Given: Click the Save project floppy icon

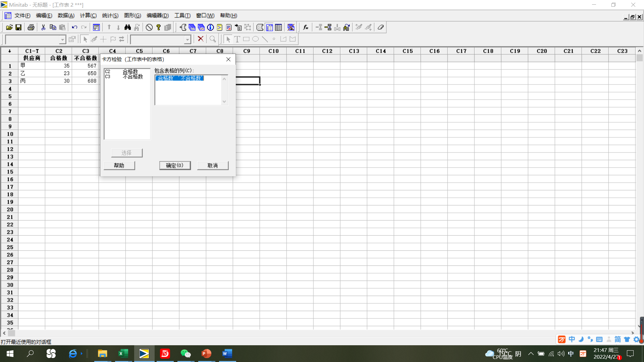Looking at the screenshot, I should [18, 27].
